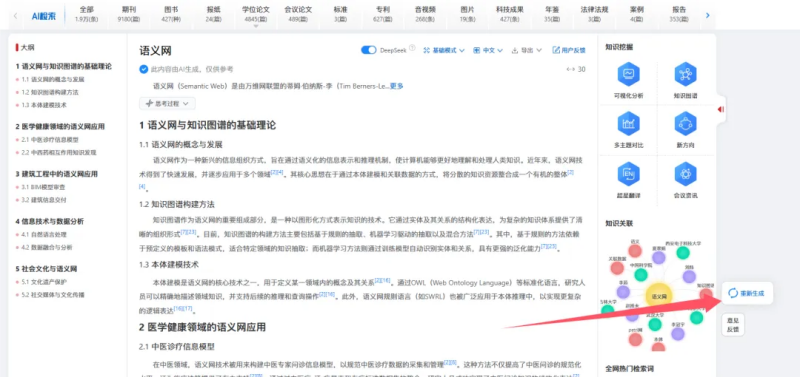Open the 中文 language dropdown
Image resolution: width=800 pixels, height=377 pixels.
tap(488, 50)
